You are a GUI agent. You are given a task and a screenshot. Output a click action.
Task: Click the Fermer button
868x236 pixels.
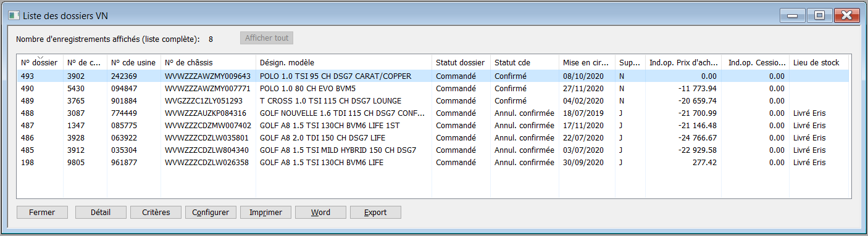click(x=43, y=212)
